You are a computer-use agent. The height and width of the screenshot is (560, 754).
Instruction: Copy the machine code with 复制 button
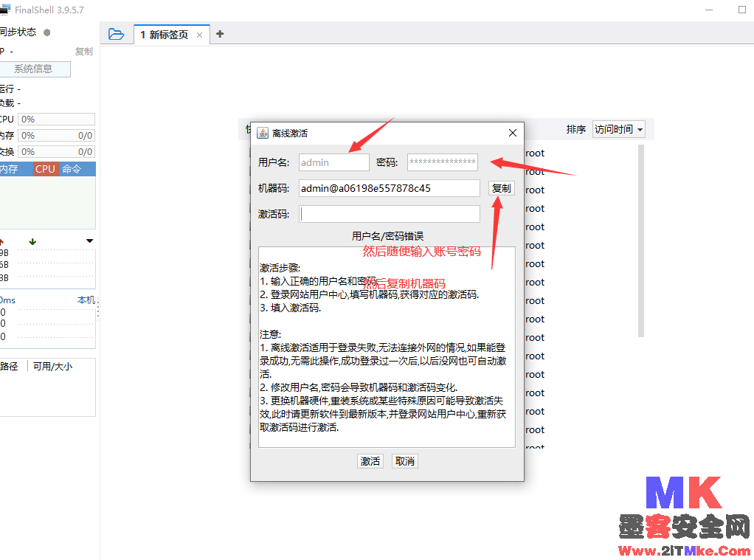502,188
